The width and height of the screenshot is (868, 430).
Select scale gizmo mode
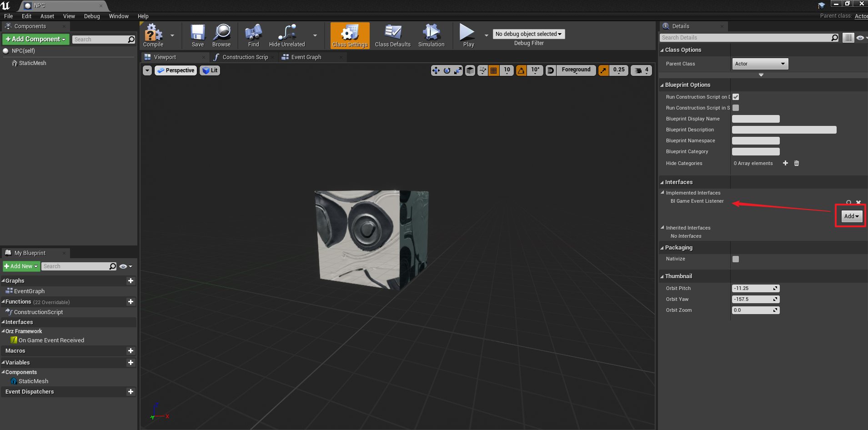pos(458,70)
